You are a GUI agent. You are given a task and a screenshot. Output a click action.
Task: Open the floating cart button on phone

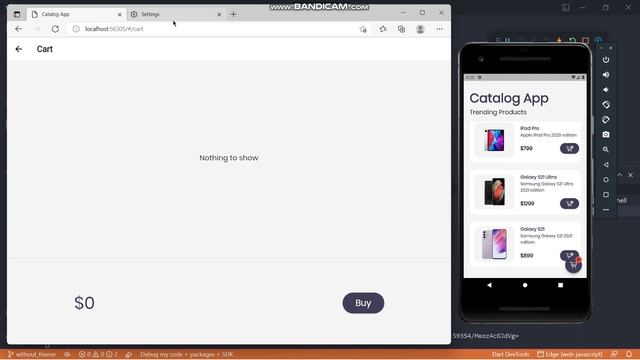click(573, 265)
